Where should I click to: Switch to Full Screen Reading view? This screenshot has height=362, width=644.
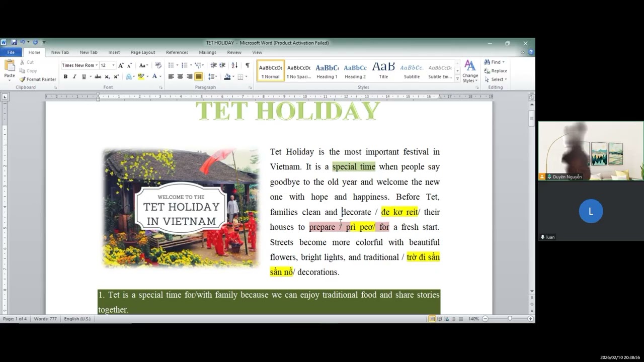coord(439,319)
